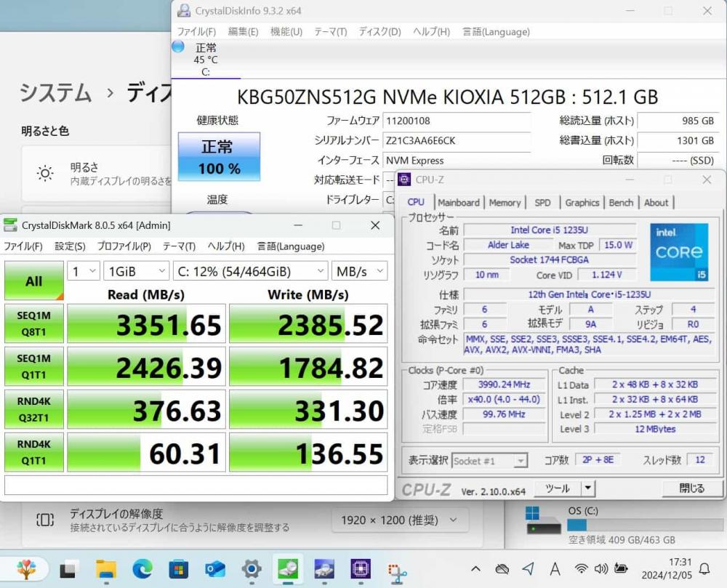
Task: Open Microsoft Edge from taskbar
Action: click(142, 569)
